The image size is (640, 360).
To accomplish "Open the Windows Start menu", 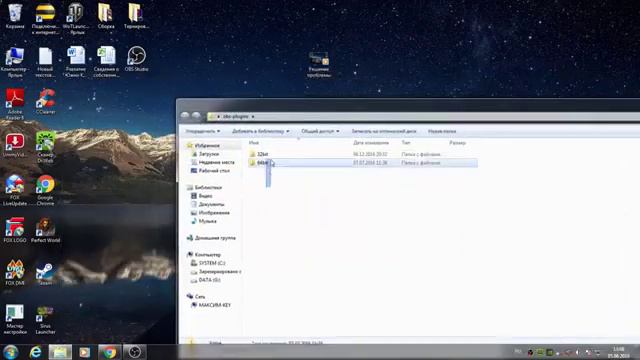I will coord(11,352).
